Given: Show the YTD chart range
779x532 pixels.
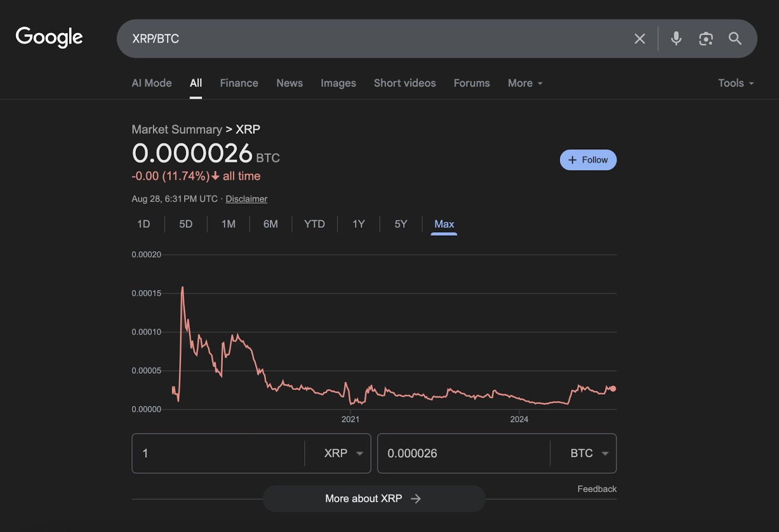Looking at the screenshot, I should pyautogui.click(x=315, y=224).
